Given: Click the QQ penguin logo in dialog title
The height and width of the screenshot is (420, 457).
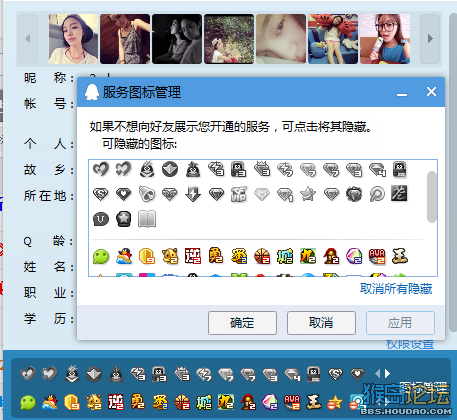Looking at the screenshot, I should pos(91,92).
